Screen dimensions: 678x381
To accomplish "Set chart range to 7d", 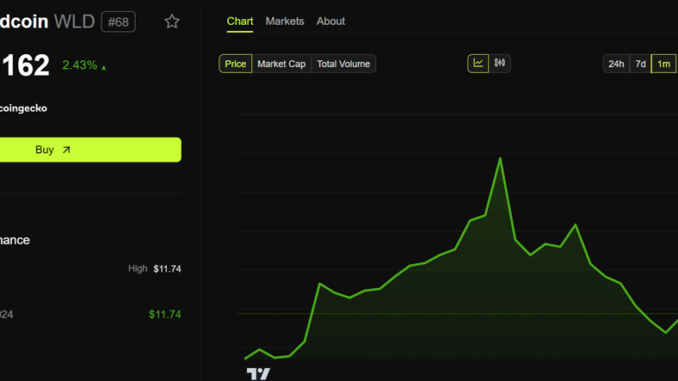I will [x=640, y=64].
